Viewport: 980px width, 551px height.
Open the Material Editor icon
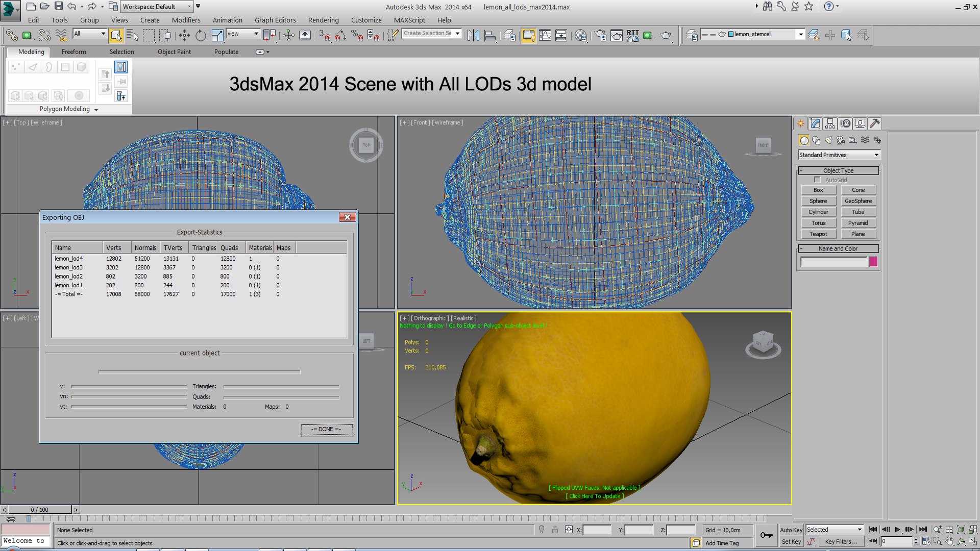(580, 35)
